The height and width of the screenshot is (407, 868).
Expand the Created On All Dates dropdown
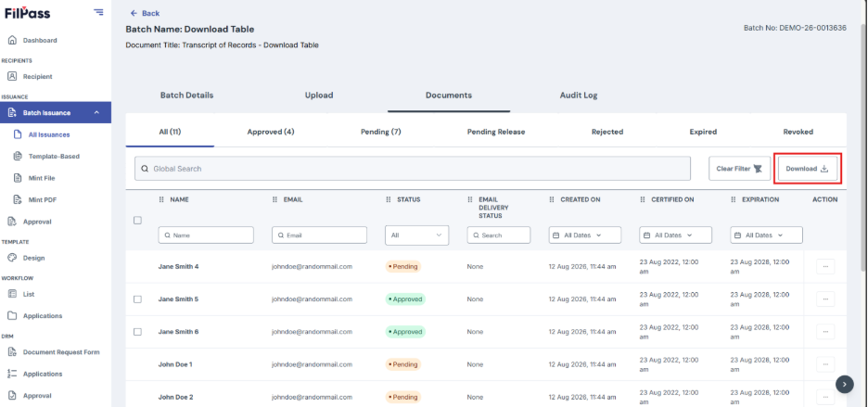click(x=585, y=235)
